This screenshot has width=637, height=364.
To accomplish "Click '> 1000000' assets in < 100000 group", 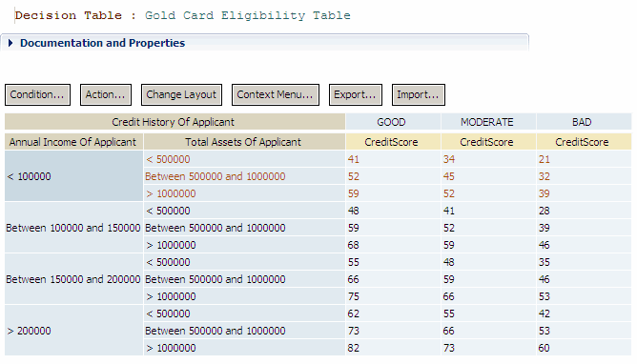I will 244,193.
